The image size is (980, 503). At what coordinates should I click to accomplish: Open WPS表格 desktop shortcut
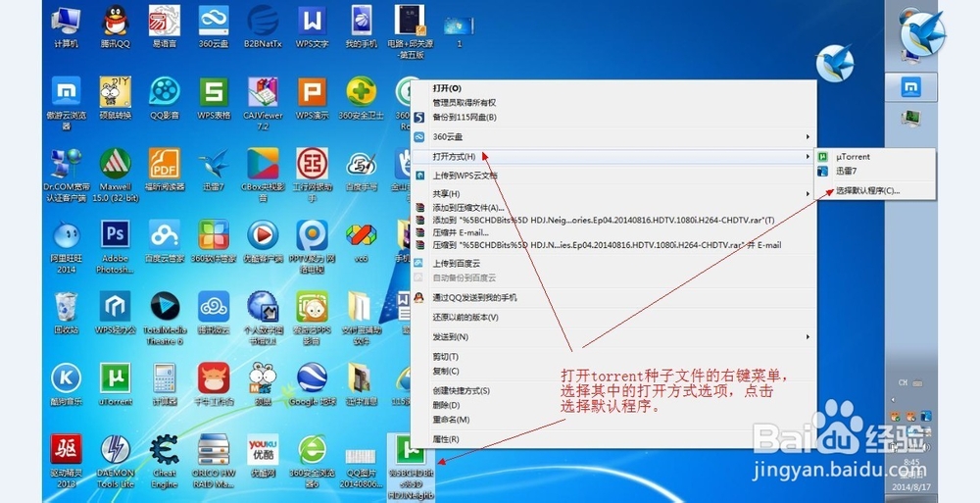[x=214, y=99]
